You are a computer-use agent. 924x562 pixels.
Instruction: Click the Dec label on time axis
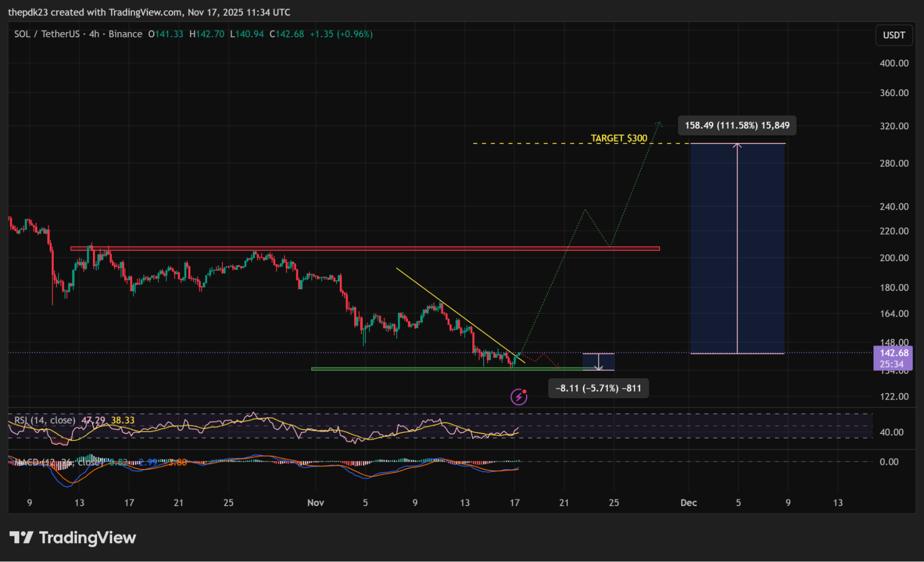[688, 503]
